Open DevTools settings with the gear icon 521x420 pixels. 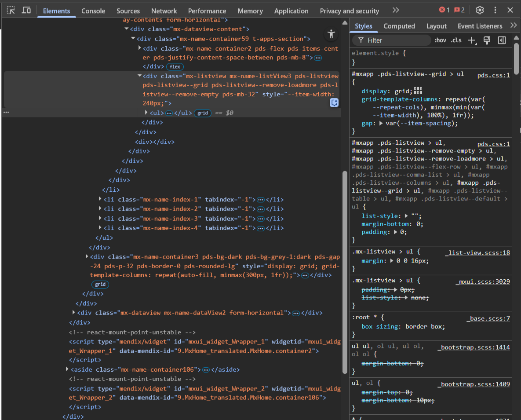click(x=480, y=10)
